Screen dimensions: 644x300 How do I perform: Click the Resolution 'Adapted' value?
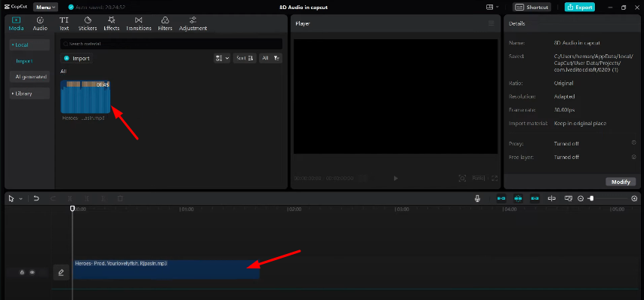click(564, 96)
